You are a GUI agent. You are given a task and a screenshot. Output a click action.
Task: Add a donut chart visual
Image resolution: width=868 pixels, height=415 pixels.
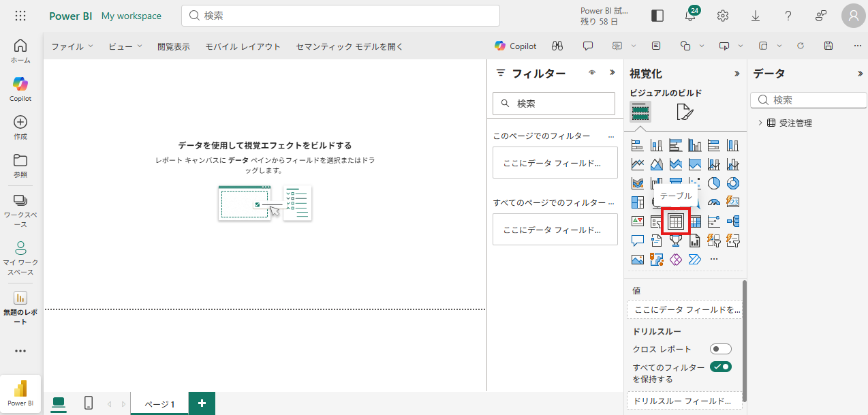click(x=733, y=183)
